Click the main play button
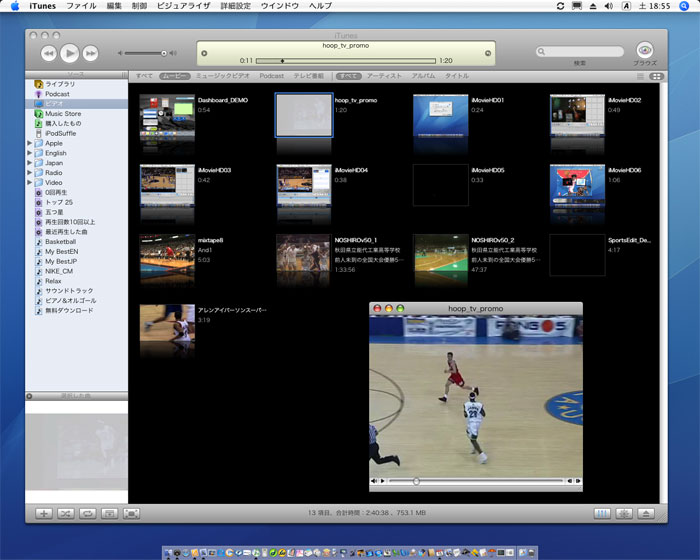The height and width of the screenshot is (560, 700). click(70, 54)
